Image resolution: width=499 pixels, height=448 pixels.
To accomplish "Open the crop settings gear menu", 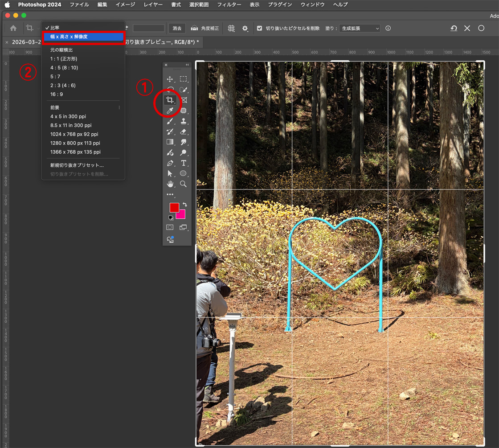I will 245,28.
